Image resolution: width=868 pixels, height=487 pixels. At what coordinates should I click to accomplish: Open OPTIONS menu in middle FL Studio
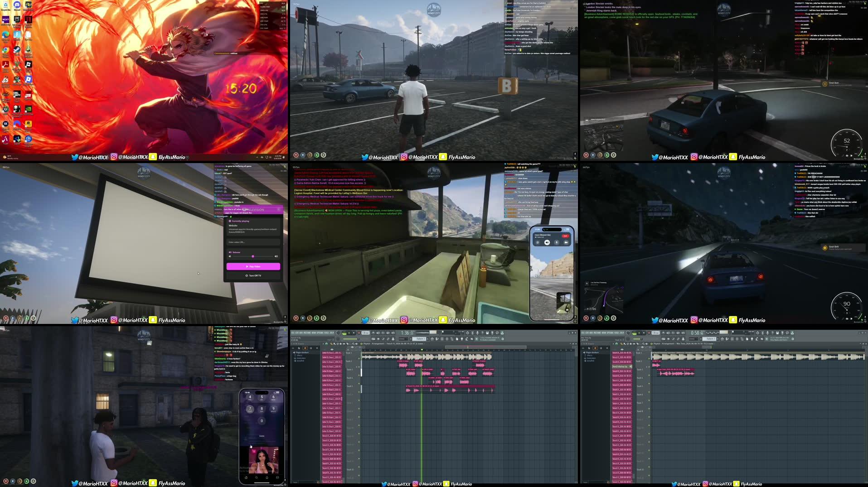[x=320, y=333]
